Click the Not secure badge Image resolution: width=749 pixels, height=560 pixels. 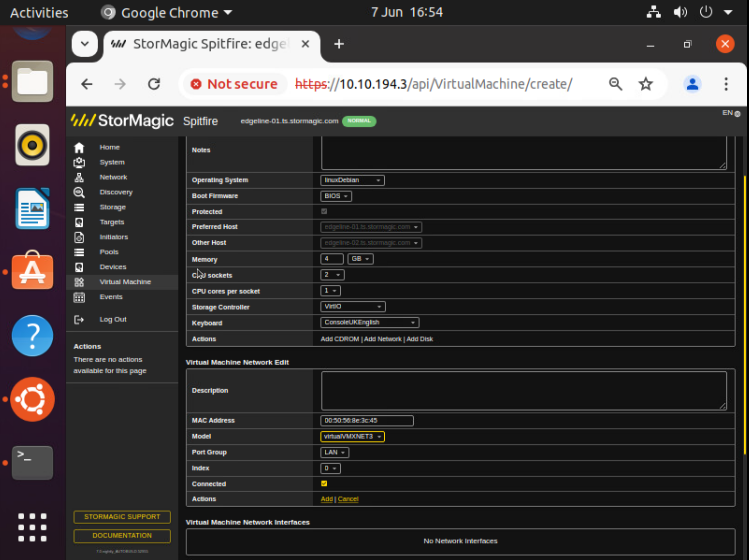[234, 84]
